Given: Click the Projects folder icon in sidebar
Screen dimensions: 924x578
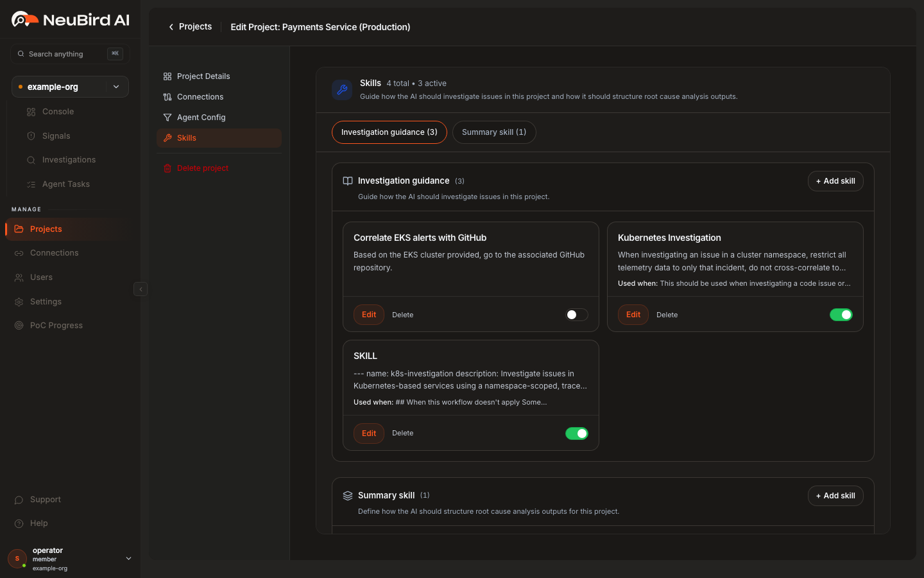Looking at the screenshot, I should point(19,229).
